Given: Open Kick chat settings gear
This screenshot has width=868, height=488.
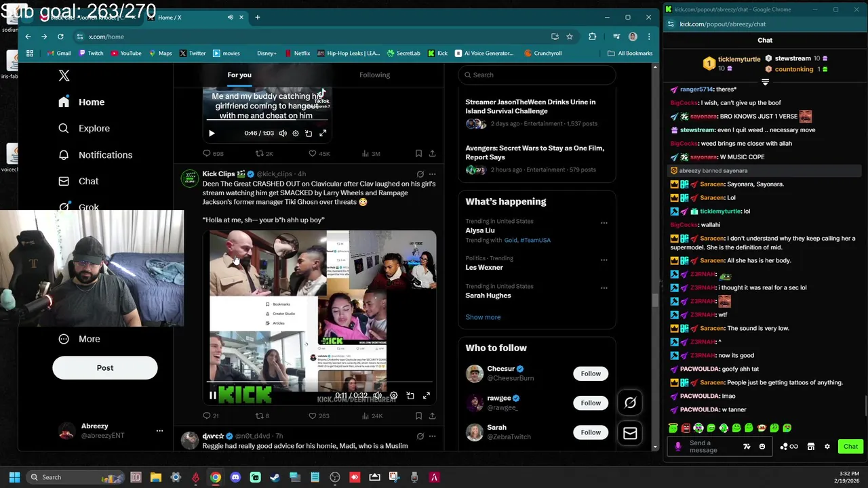Looking at the screenshot, I should pyautogui.click(x=827, y=447).
